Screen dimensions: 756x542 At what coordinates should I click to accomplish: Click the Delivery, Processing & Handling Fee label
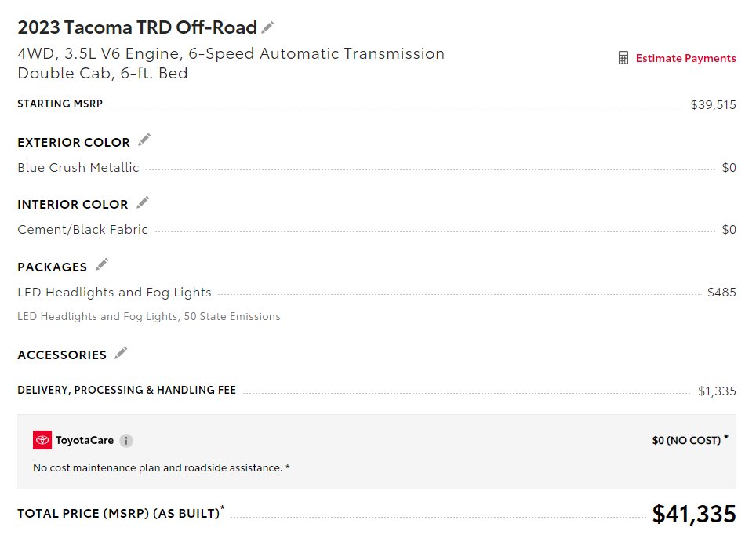pyautogui.click(x=127, y=390)
